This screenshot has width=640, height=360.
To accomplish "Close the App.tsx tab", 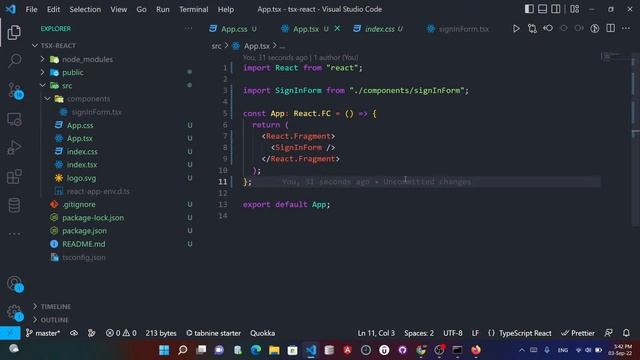I will [337, 28].
